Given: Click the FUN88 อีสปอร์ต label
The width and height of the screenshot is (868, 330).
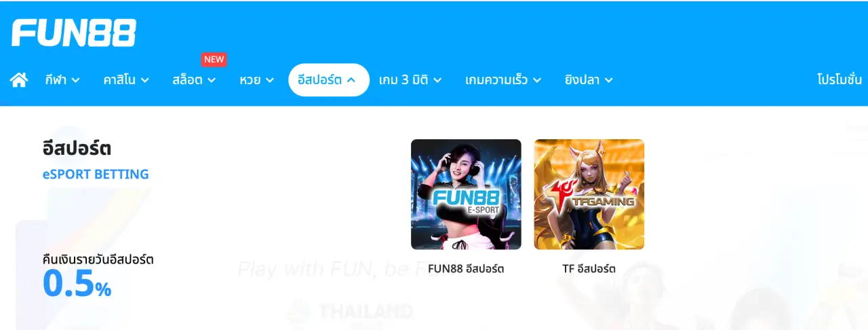Looking at the screenshot, I should (x=466, y=269).
